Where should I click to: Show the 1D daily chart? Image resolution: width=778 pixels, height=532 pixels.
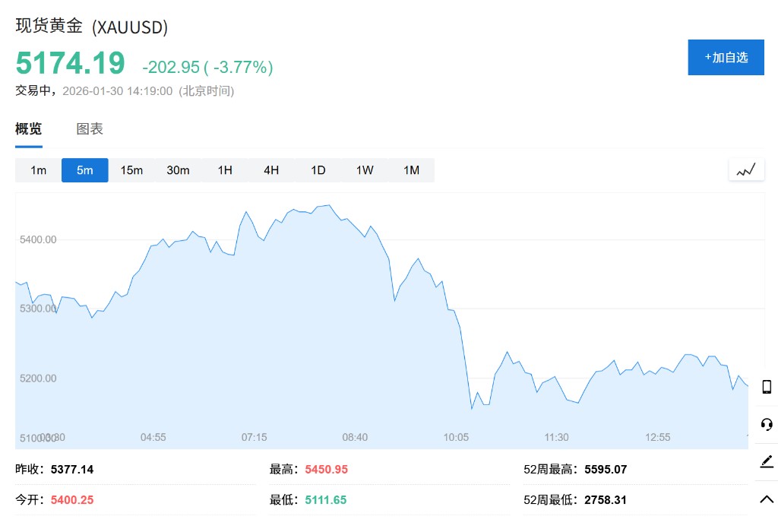click(x=318, y=170)
